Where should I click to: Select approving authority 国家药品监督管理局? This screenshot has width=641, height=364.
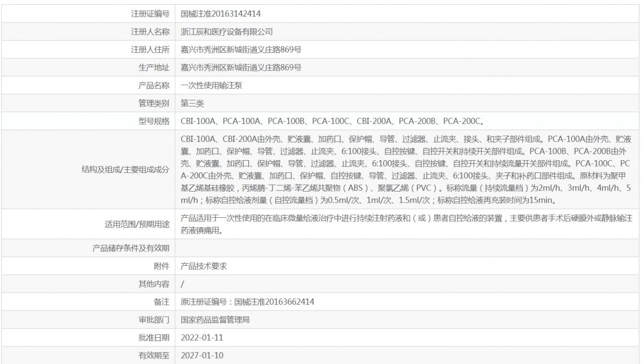(x=216, y=320)
